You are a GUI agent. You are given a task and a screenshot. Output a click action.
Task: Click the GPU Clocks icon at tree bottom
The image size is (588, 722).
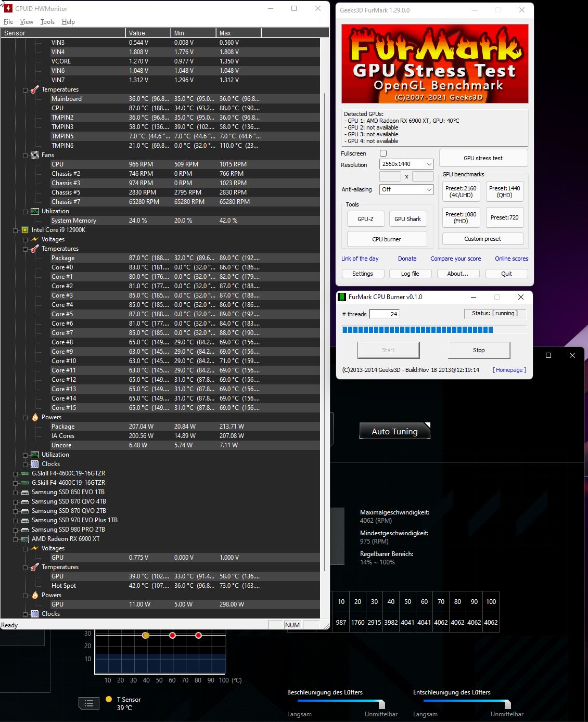[35, 614]
